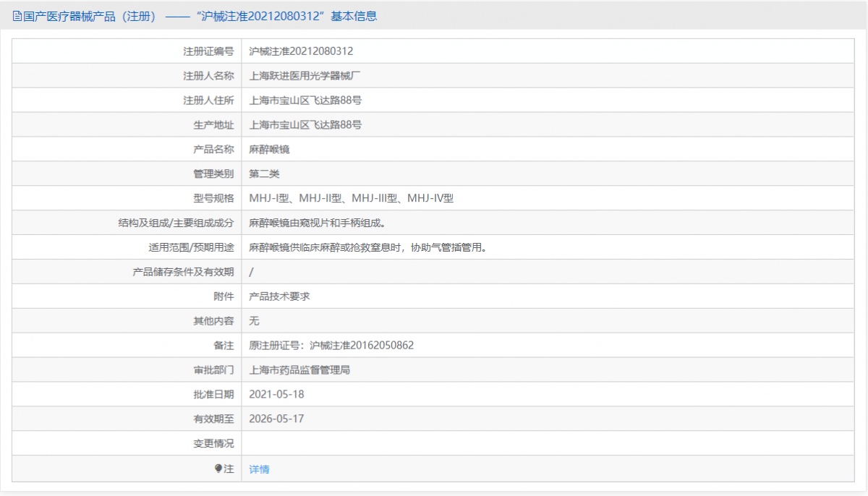Select the registrant address 上海市宝山区飞达路88号

305,101
